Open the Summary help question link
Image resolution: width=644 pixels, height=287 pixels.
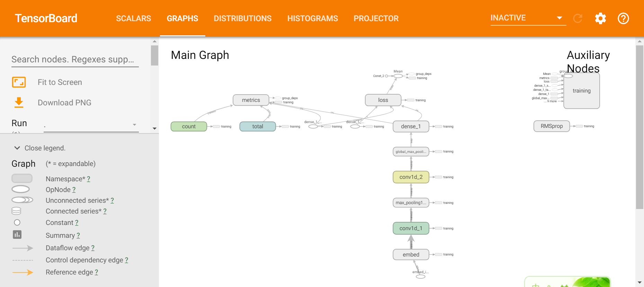pyautogui.click(x=78, y=235)
